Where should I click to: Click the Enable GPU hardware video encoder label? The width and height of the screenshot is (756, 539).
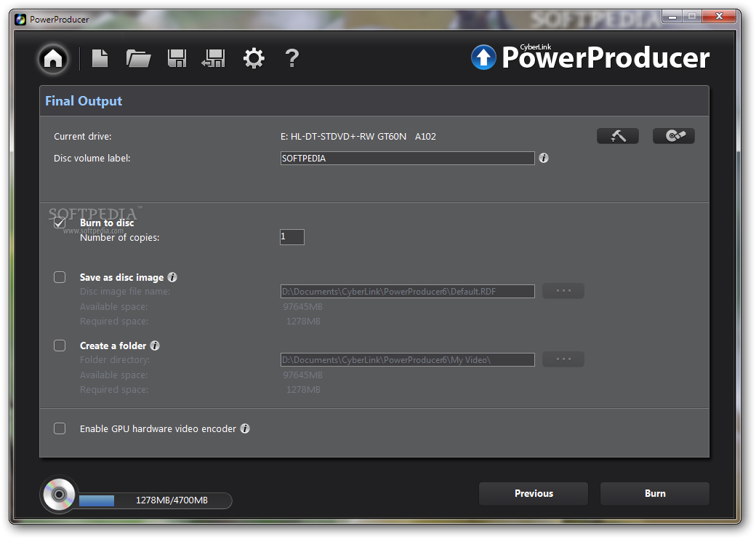pyautogui.click(x=158, y=429)
